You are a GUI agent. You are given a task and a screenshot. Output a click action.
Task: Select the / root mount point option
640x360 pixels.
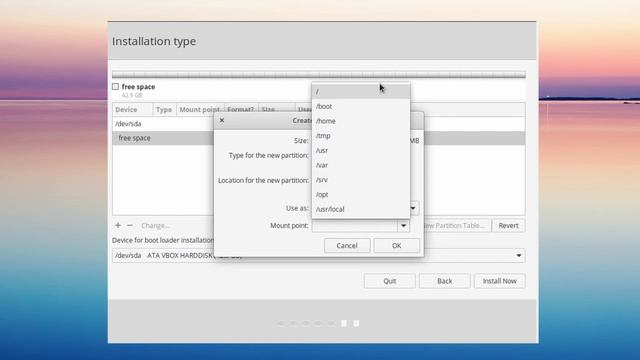tap(360, 91)
